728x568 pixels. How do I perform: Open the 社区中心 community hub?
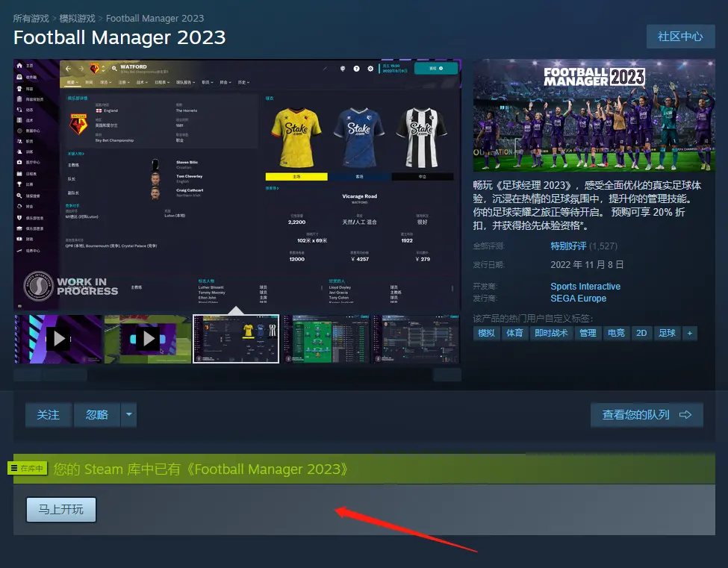click(x=680, y=37)
